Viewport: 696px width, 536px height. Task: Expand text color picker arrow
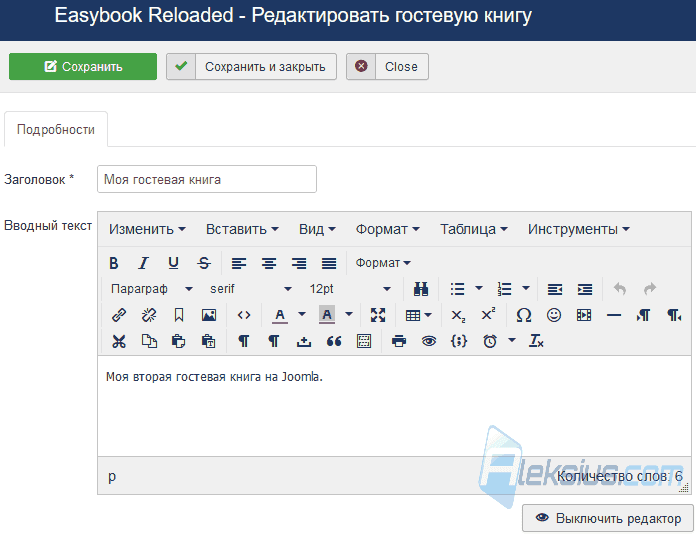pos(302,315)
